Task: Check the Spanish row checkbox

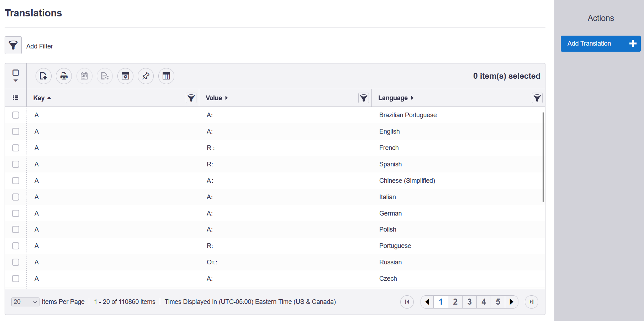Action: pyautogui.click(x=16, y=164)
